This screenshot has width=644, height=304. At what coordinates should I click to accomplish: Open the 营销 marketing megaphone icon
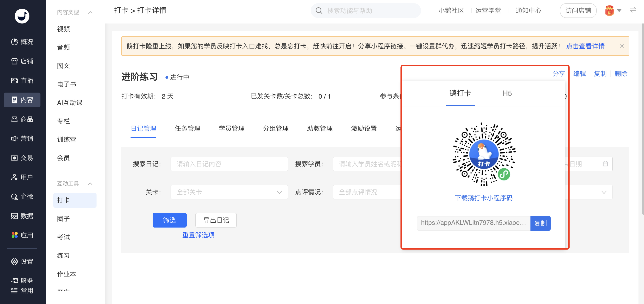tap(14, 138)
